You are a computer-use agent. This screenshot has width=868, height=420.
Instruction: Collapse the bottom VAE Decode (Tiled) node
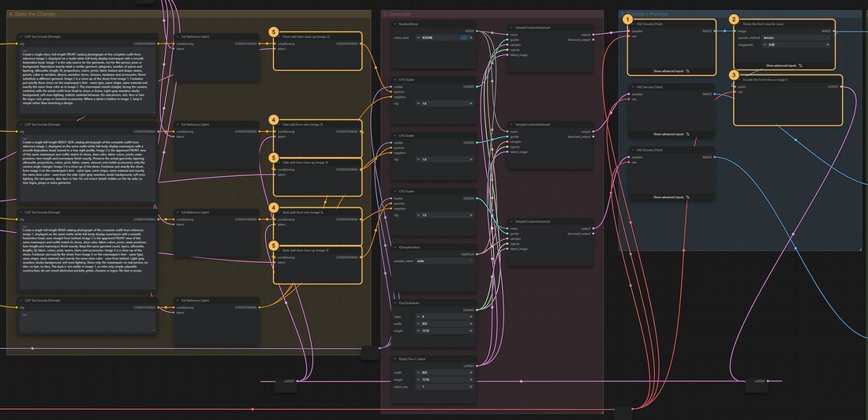tap(634, 150)
